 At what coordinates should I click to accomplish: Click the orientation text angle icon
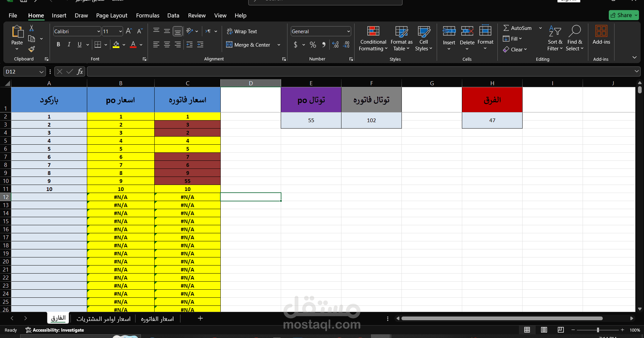point(190,31)
